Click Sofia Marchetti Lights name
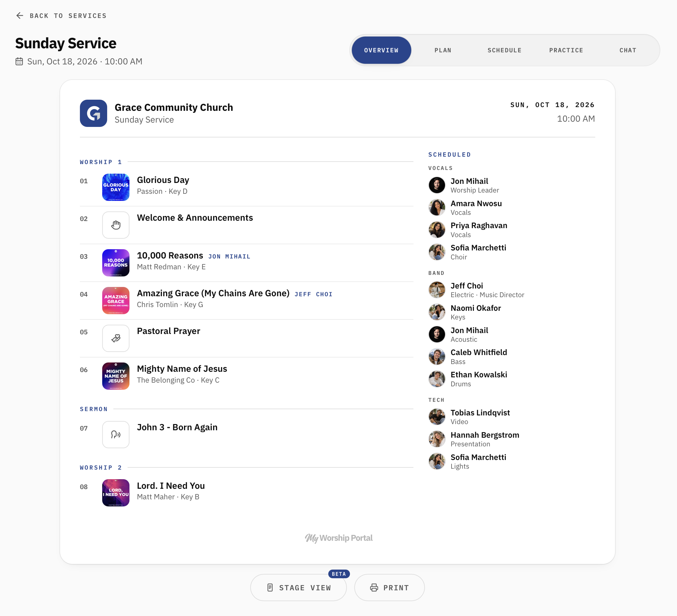This screenshot has height=616, width=677. [x=478, y=457]
